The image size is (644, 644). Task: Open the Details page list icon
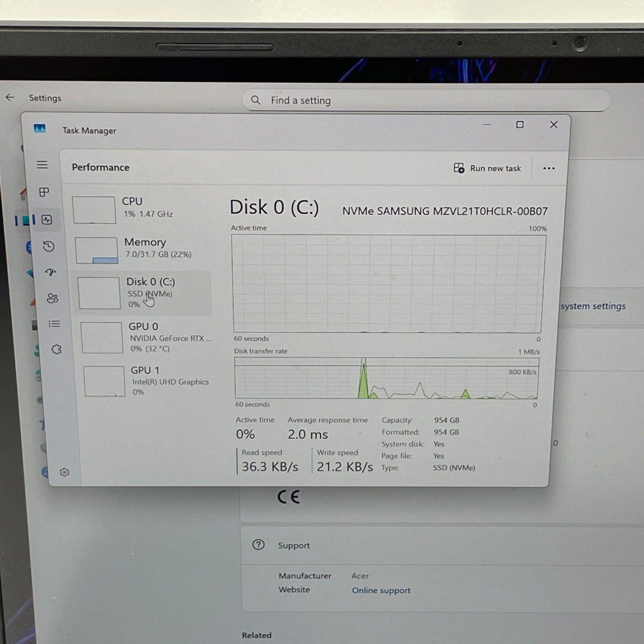(x=54, y=324)
